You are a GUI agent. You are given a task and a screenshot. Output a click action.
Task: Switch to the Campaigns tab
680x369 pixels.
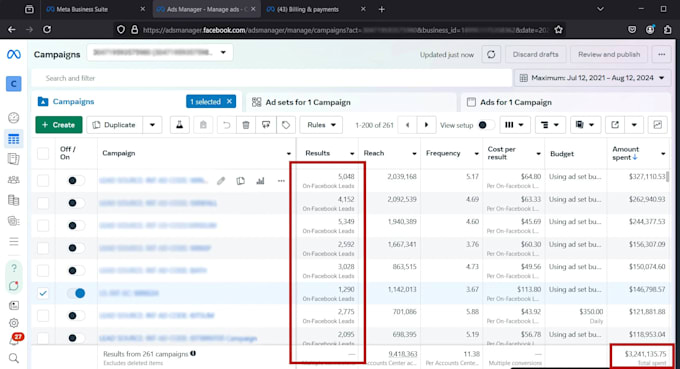(x=73, y=101)
